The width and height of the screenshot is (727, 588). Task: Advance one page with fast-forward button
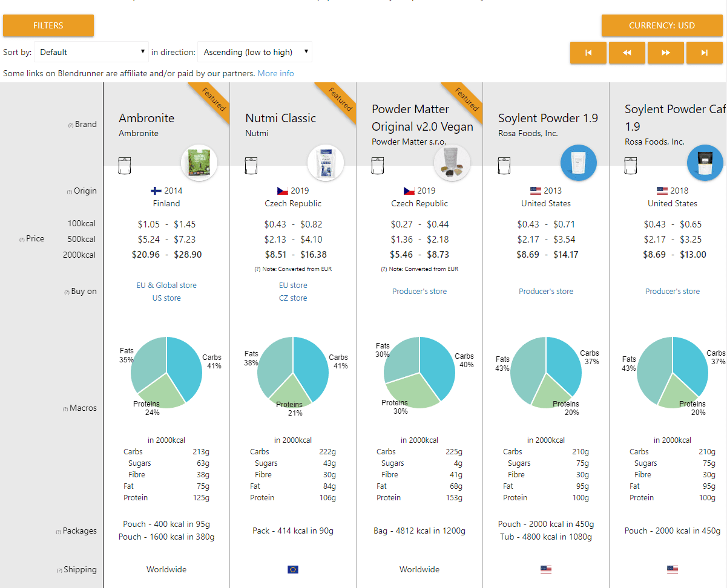pos(666,53)
